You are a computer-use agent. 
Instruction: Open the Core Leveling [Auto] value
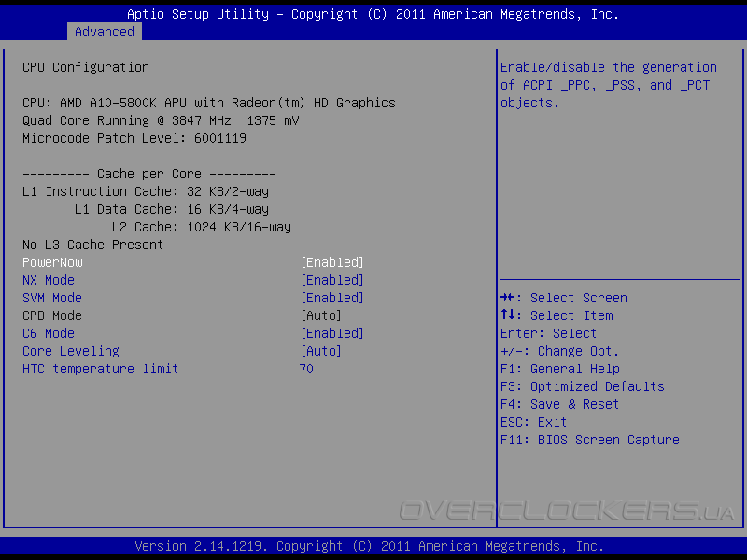coord(321,351)
